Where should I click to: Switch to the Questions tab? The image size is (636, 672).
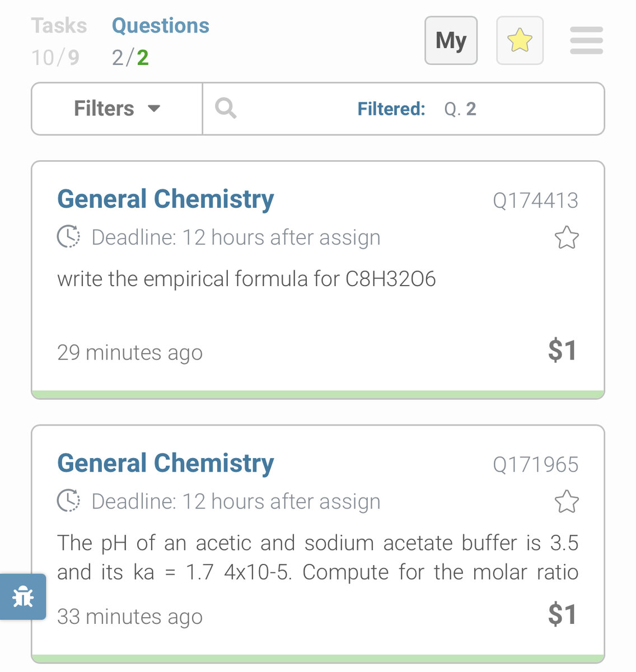[x=160, y=41]
